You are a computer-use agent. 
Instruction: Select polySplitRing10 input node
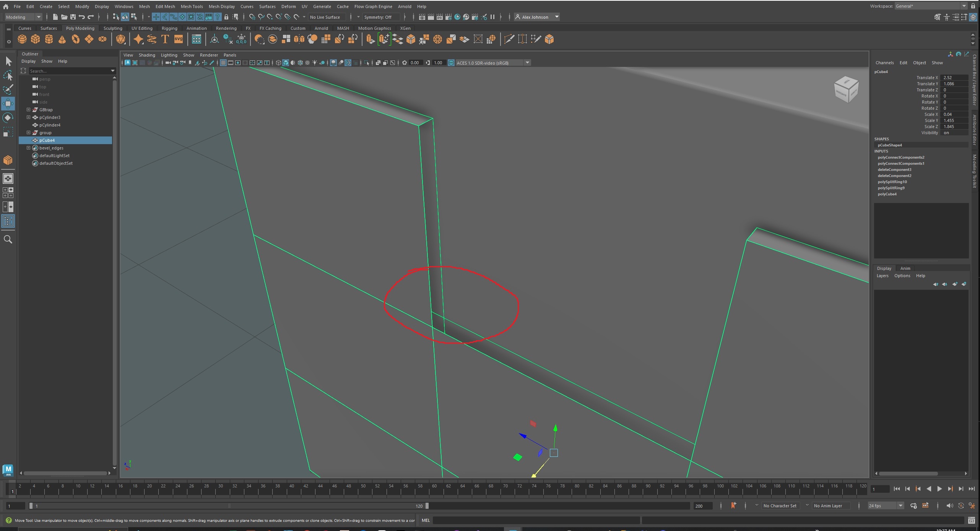pyautogui.click(x=892, y=182)
